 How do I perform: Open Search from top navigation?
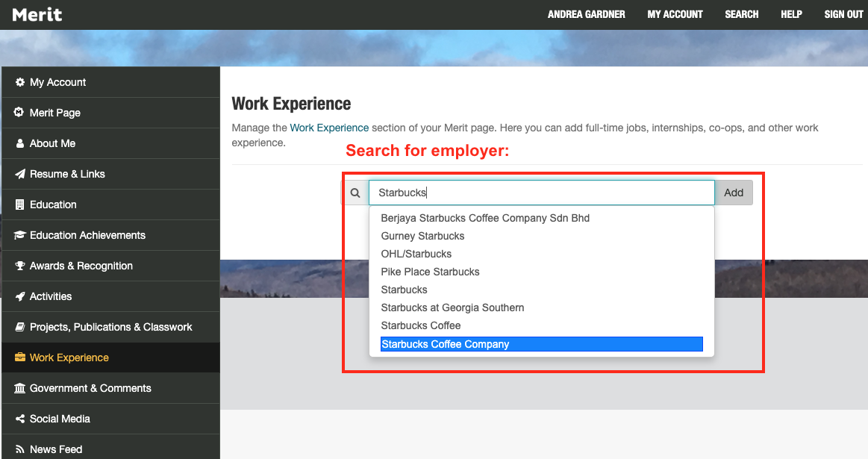(x=742, y=14)
